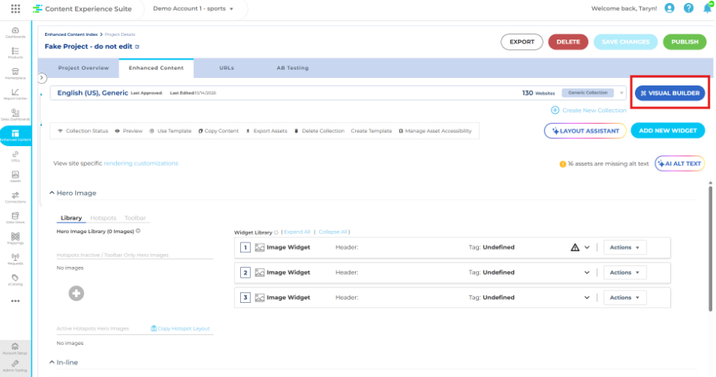The height and width of the screenshot is (377, 716).
Task: Switch to AB Testing tab
Action: [x=293, y=68]
